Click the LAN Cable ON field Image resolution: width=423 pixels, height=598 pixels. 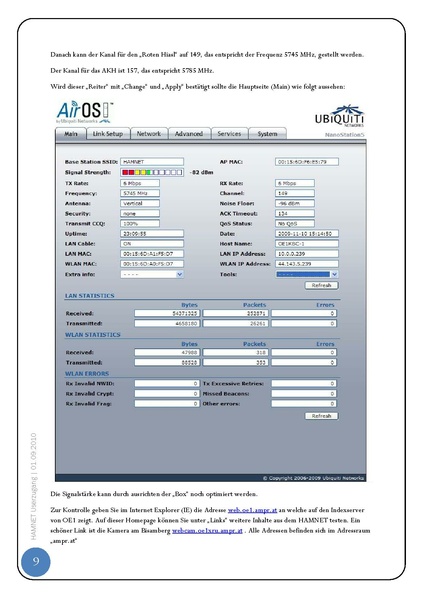click(x=152, y=244)
